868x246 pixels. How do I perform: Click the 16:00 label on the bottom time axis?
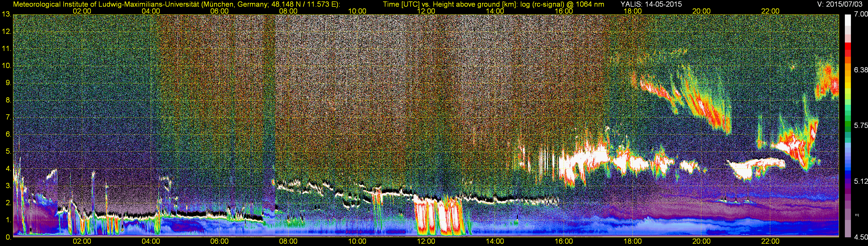[x=564, y=241]
